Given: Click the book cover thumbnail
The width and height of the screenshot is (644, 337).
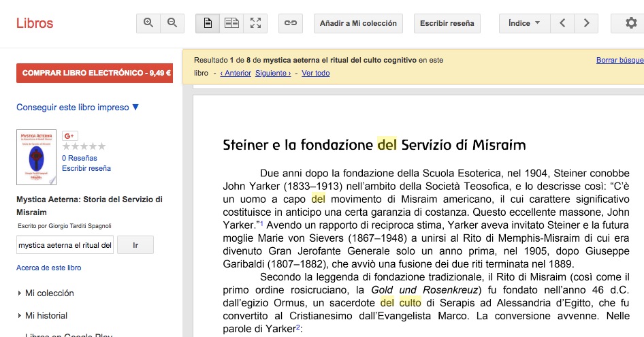Looking at the screenshot, I should [36, 157].
